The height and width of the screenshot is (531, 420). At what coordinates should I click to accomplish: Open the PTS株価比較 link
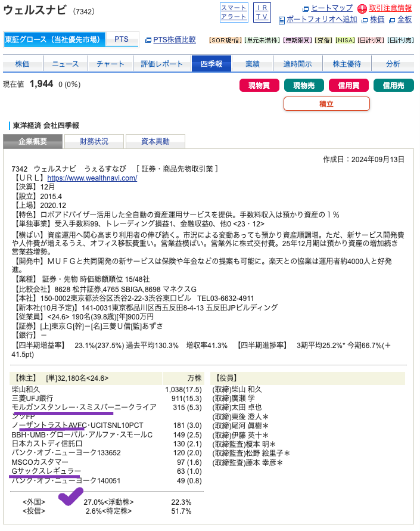click(175, 39)
